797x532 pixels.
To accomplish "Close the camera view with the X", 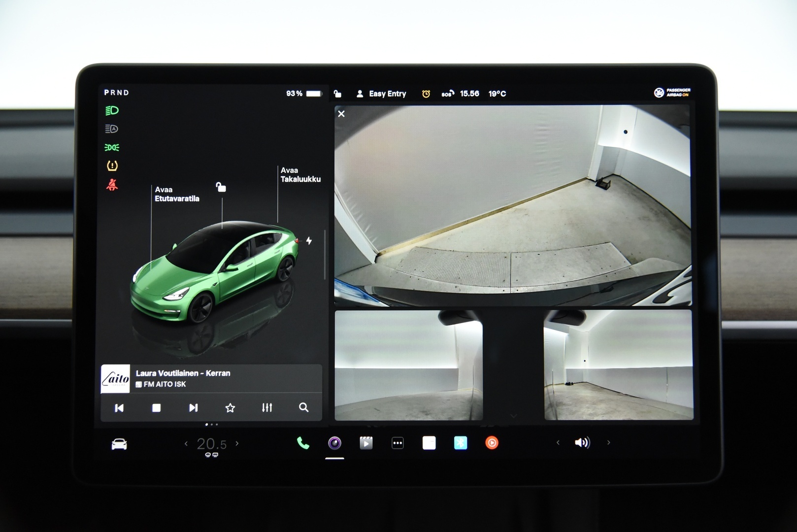I will pyautogui.click(x=340, y=114).
